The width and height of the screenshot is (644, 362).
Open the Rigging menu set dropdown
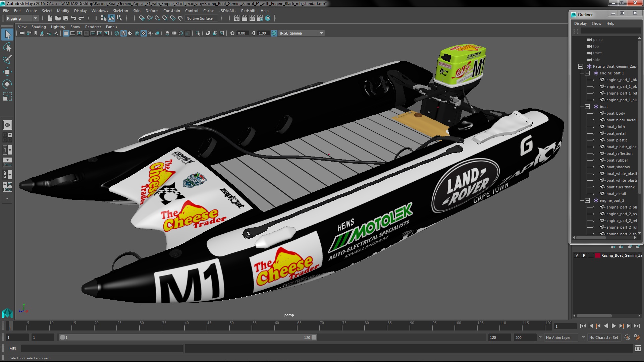click(x=22, y=18)
